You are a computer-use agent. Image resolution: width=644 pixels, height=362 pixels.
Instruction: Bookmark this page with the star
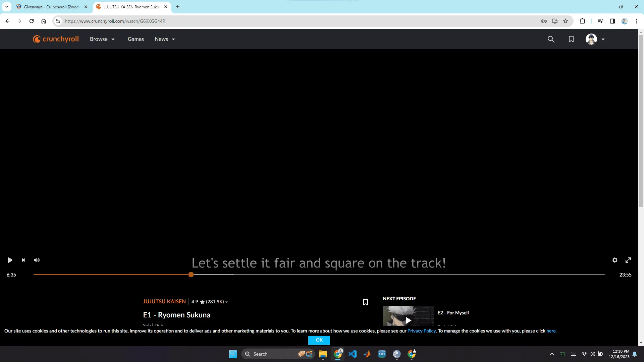pos(566,21)
